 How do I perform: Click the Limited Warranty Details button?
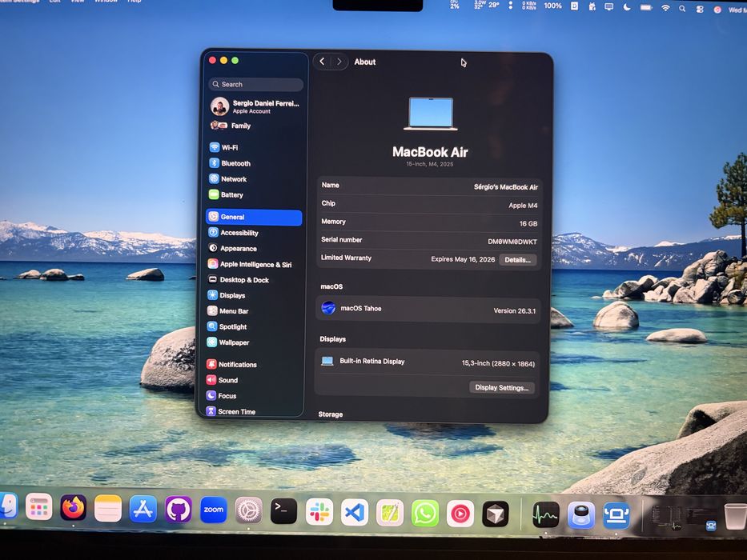pos(517,260)
